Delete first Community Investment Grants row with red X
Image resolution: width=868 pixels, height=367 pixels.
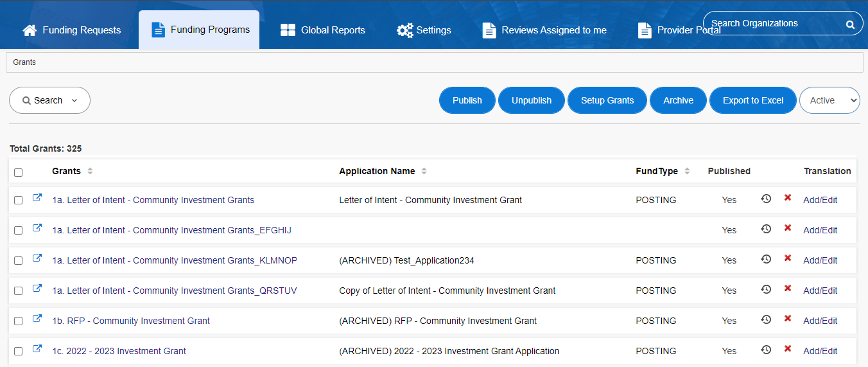(x=788, y=198)
